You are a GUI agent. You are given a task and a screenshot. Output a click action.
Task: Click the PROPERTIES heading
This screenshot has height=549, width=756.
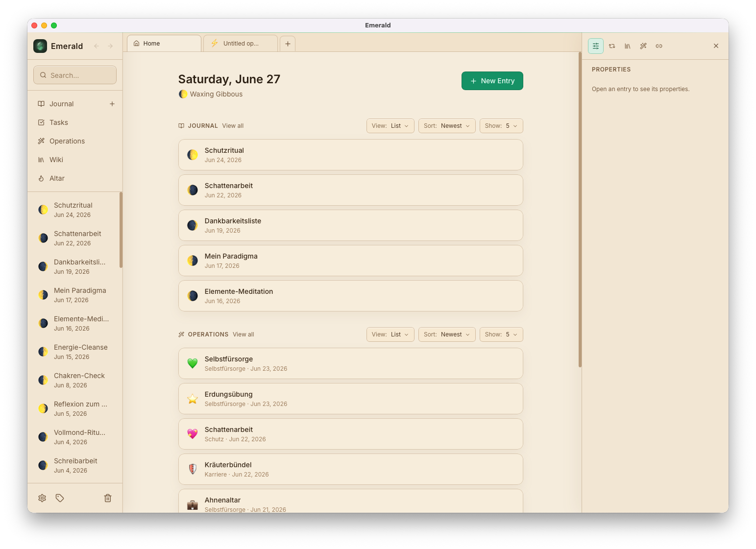611,70
